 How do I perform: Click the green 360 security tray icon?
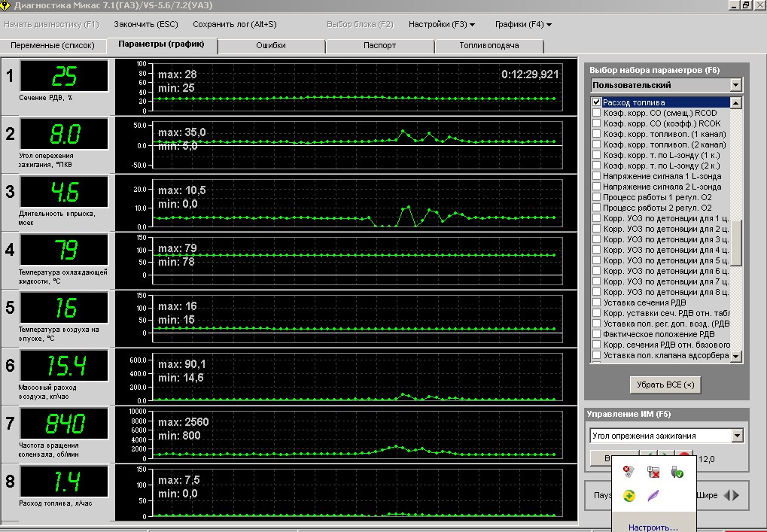(629, 496)
